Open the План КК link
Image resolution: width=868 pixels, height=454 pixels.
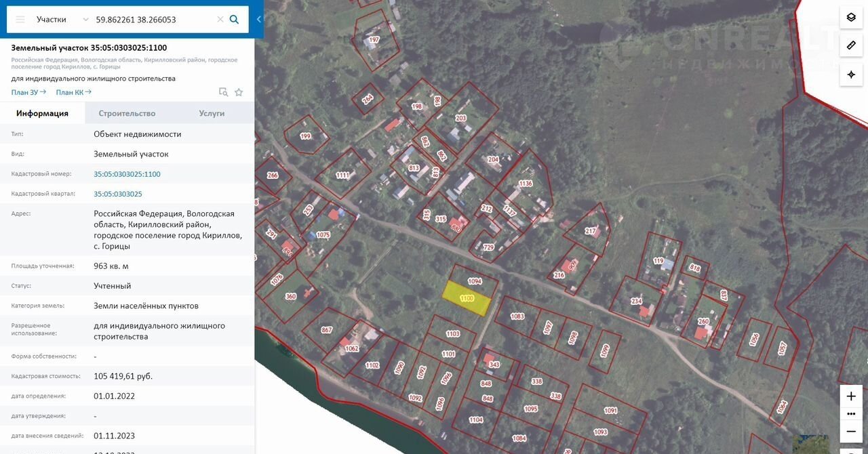click(73, 92)
